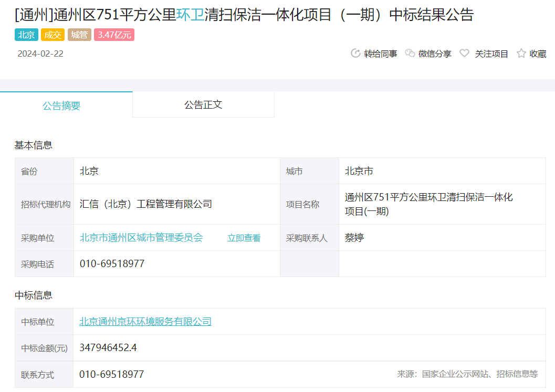Click the 3.47亿元 amount tag

pyautogui.click(x=114, y=35)
